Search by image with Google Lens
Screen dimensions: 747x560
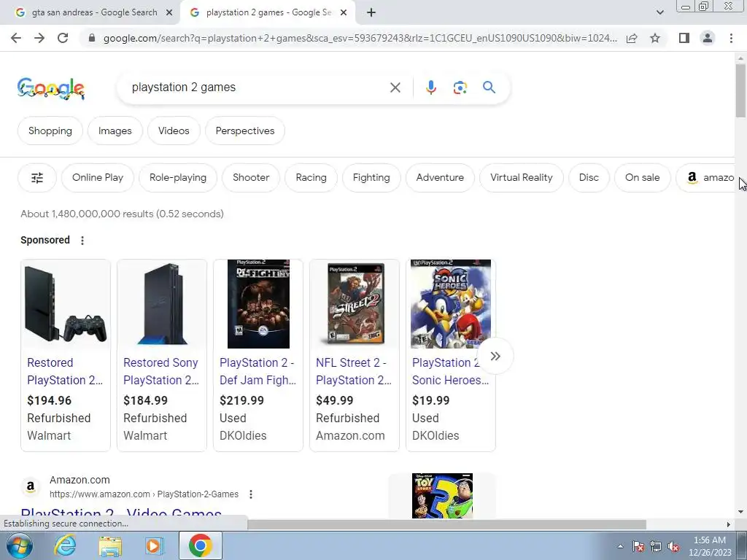[x=460, y=87]
